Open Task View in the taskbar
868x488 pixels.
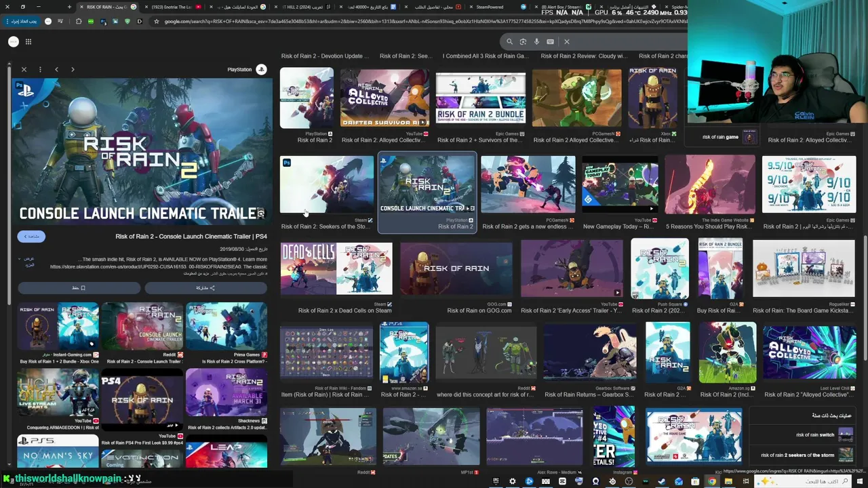click(x=745, y=481)
